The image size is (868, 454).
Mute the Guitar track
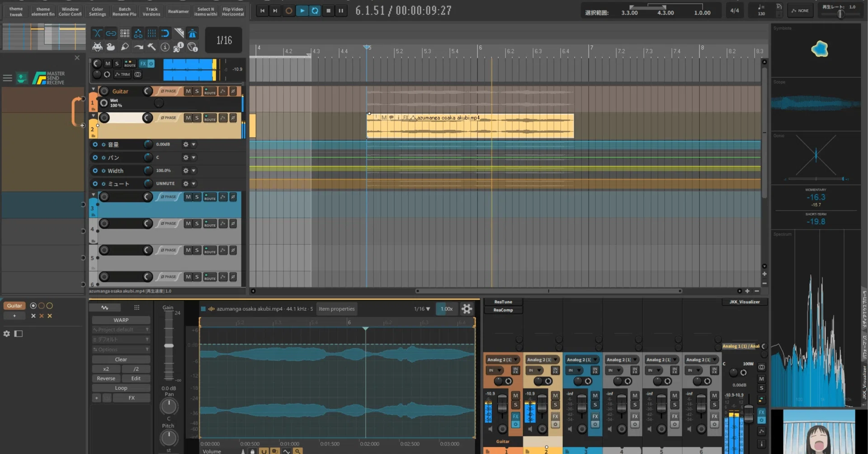(188, 91)
